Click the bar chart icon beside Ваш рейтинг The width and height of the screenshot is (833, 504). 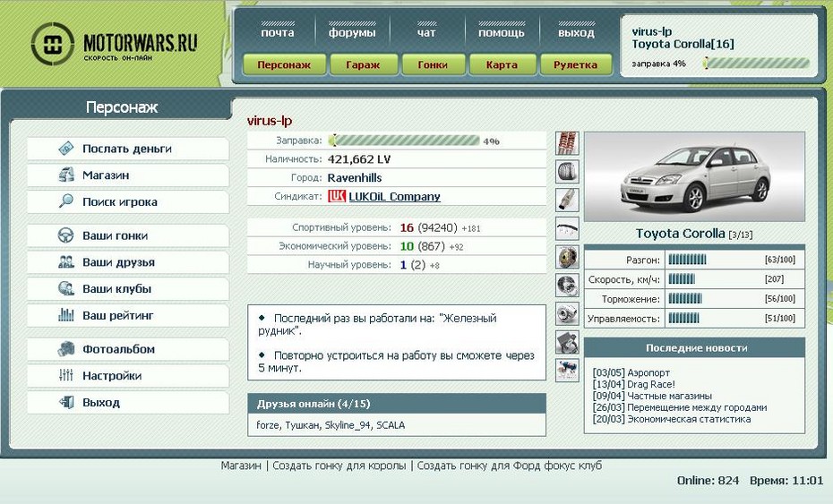pos(66,315)
